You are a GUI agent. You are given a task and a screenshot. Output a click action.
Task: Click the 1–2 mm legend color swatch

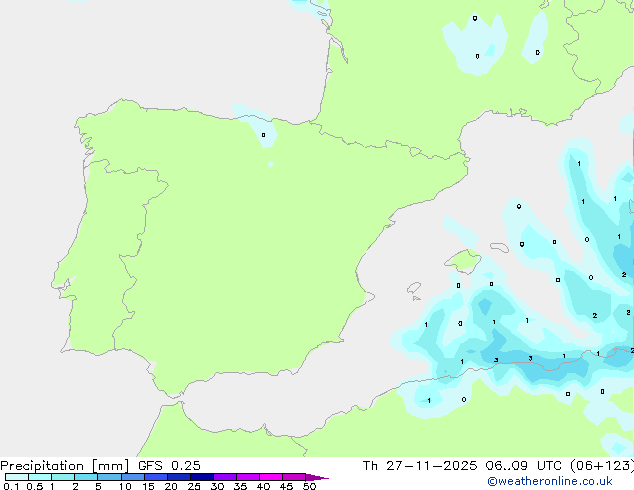(63, 477)
